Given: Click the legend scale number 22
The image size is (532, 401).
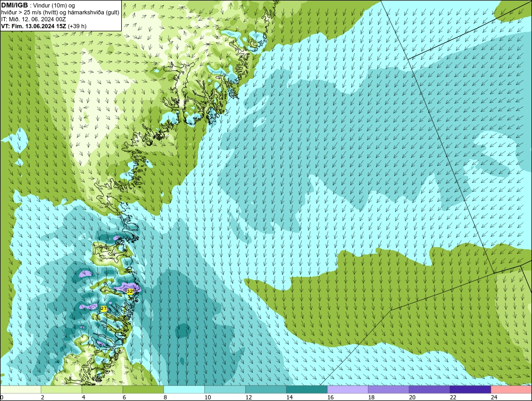Looking at the screenshot, I should pos(453,397).
